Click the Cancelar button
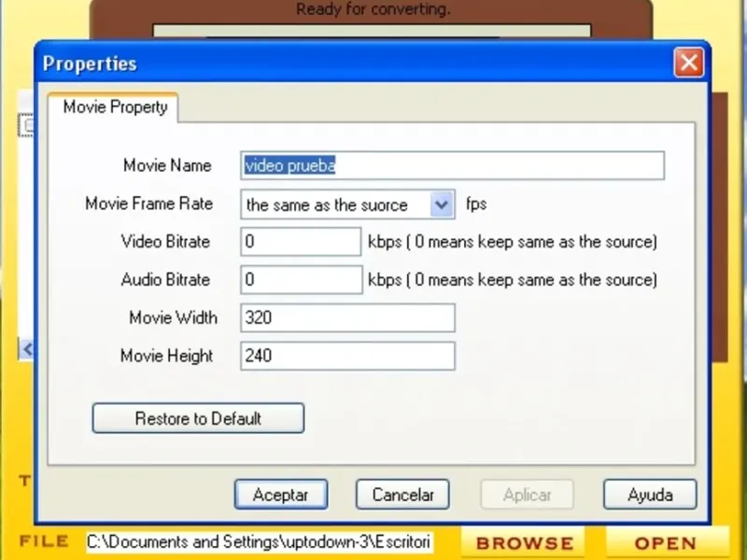747x560 pixels. tap(402, 495)
